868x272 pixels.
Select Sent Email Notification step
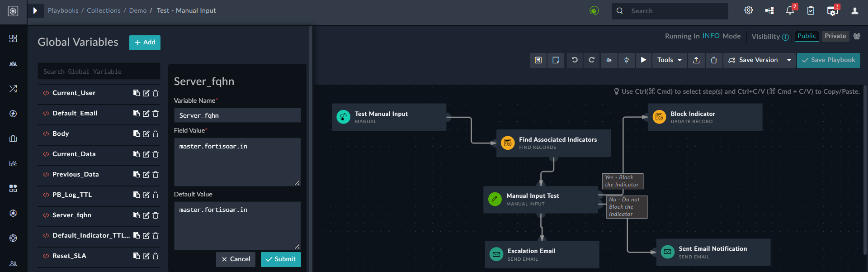point(713,253)
